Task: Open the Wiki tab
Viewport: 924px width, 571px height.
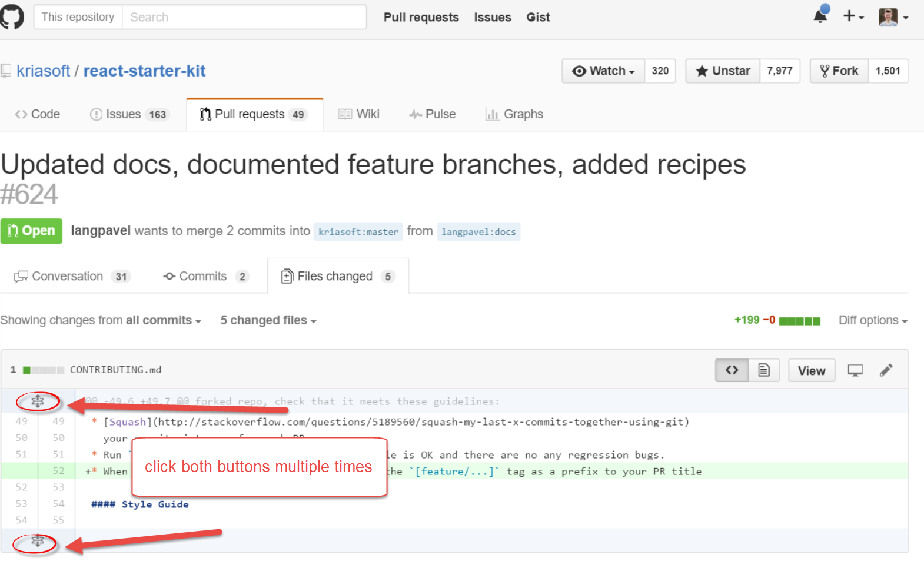Action: (359, 114)
